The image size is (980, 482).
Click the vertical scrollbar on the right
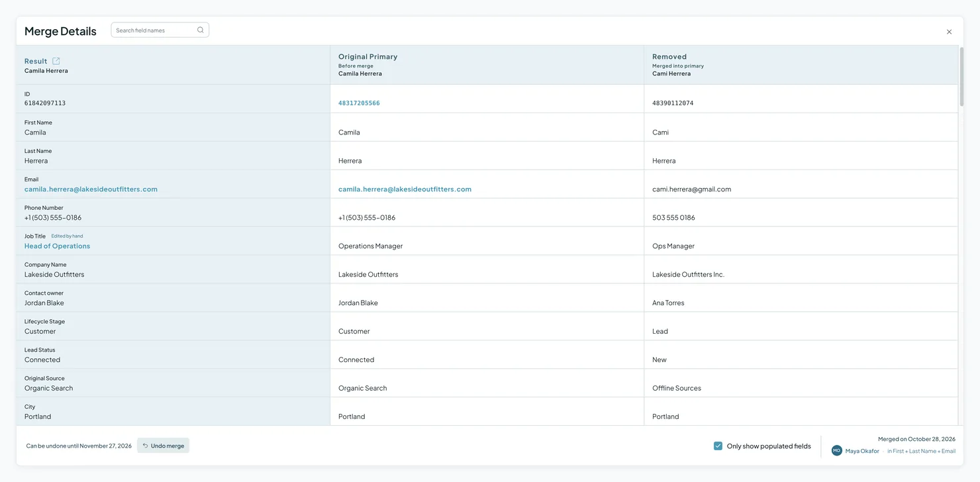tap(961, 76)
